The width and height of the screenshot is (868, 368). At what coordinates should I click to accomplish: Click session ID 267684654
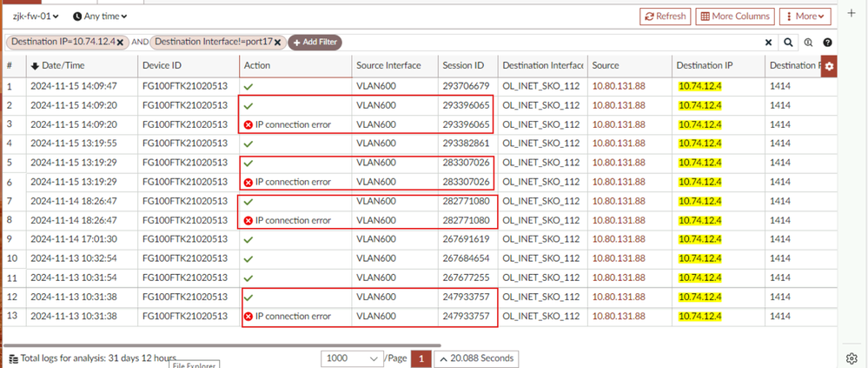pyautogui.click(x=466, y=258)
